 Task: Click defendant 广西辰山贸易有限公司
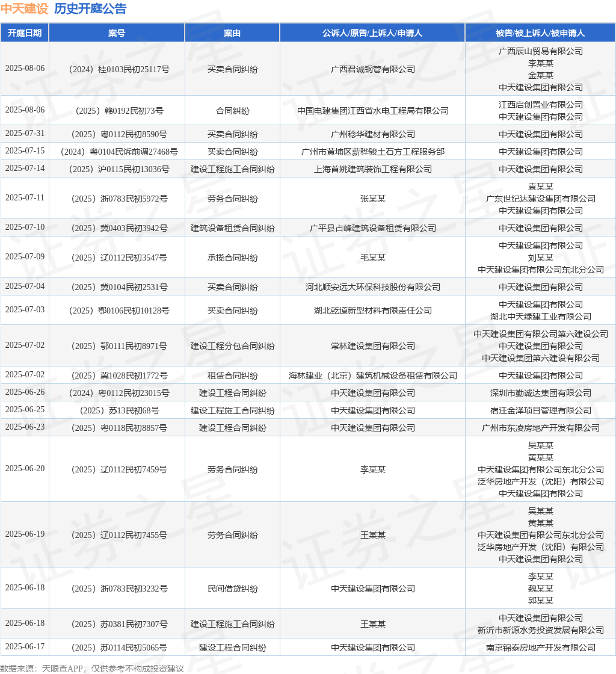pyautogui.click(x=541, y=51)
